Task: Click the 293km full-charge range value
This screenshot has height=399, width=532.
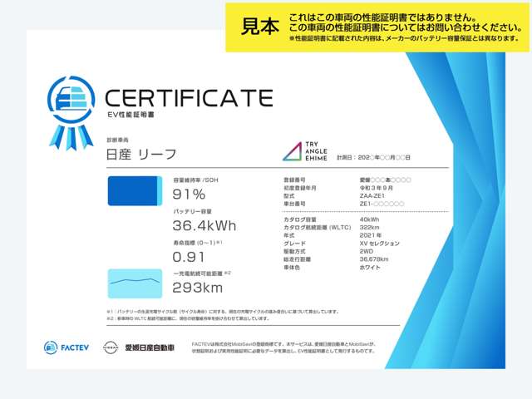Action: click(x=197, y=288)
